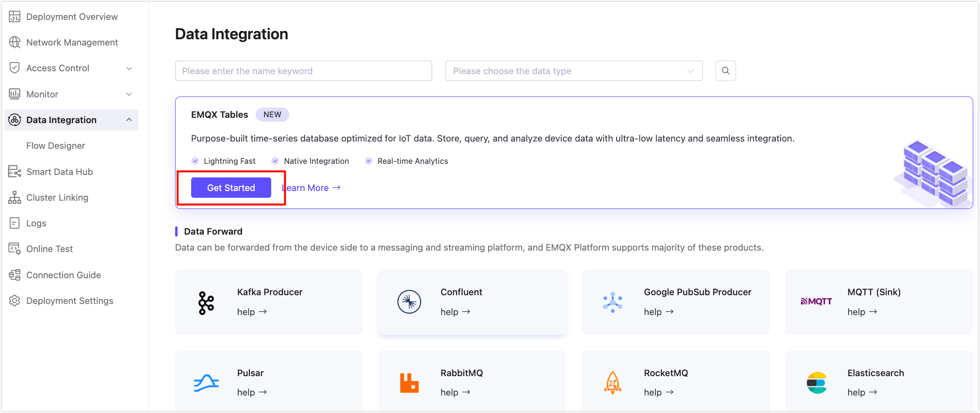Follow the Learn More link
Screen dimensions: 980x413
[311, 188]
